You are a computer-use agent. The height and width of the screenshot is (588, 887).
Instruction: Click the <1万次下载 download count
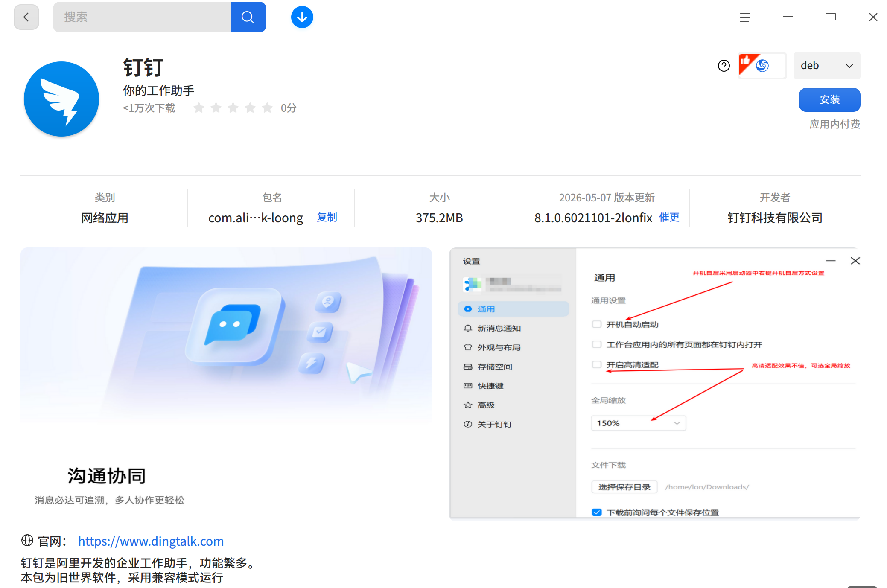pos(149,108)
